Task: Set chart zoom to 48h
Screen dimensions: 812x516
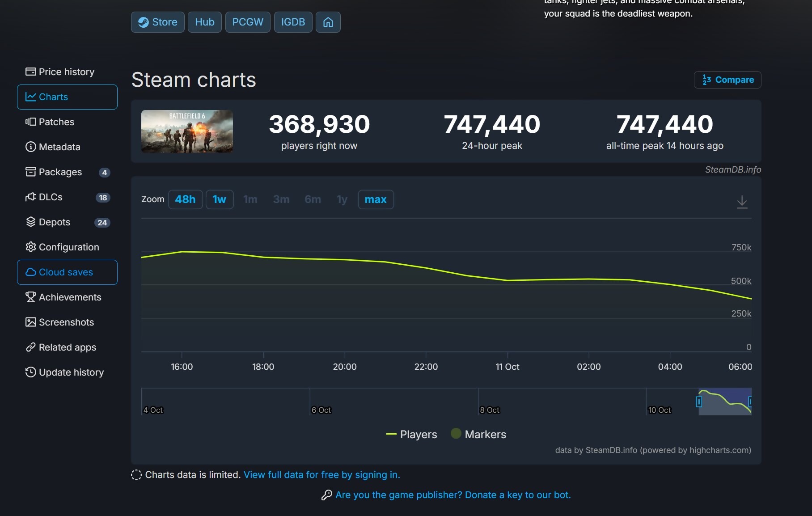Action: coord(185,199)
